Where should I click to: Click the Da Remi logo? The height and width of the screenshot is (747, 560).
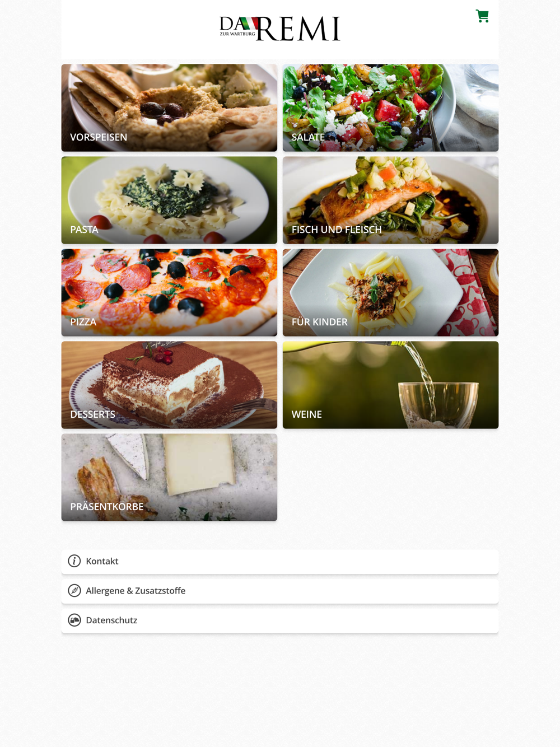coord(280,29)
